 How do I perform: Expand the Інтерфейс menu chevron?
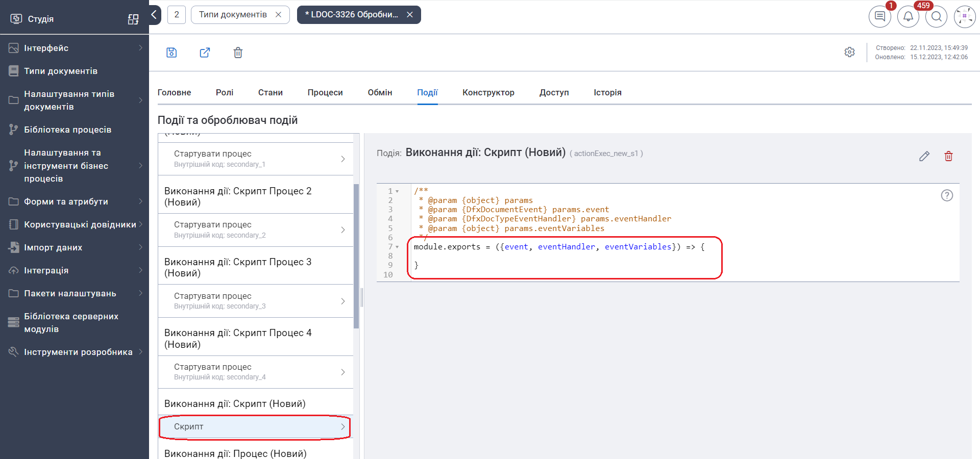(140, 48)
